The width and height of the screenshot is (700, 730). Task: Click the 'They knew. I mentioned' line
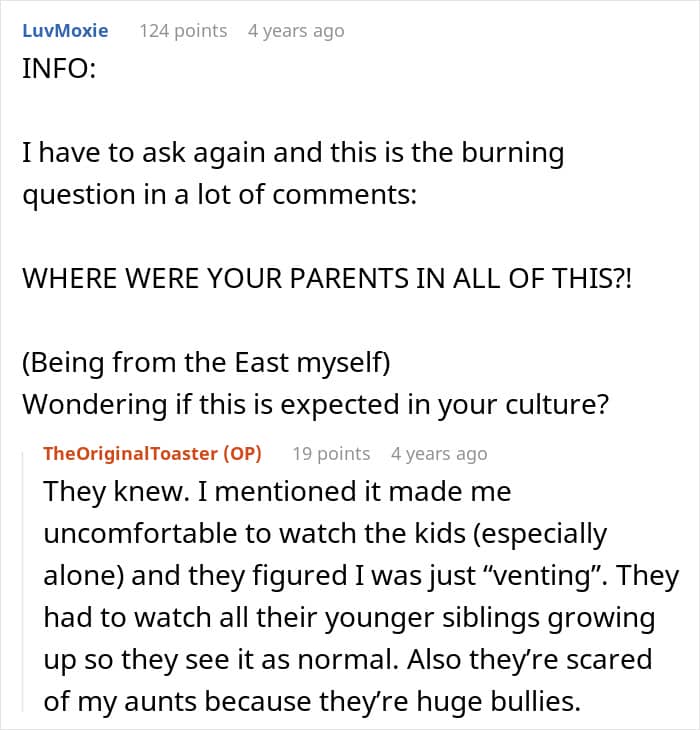pos(277,492)
